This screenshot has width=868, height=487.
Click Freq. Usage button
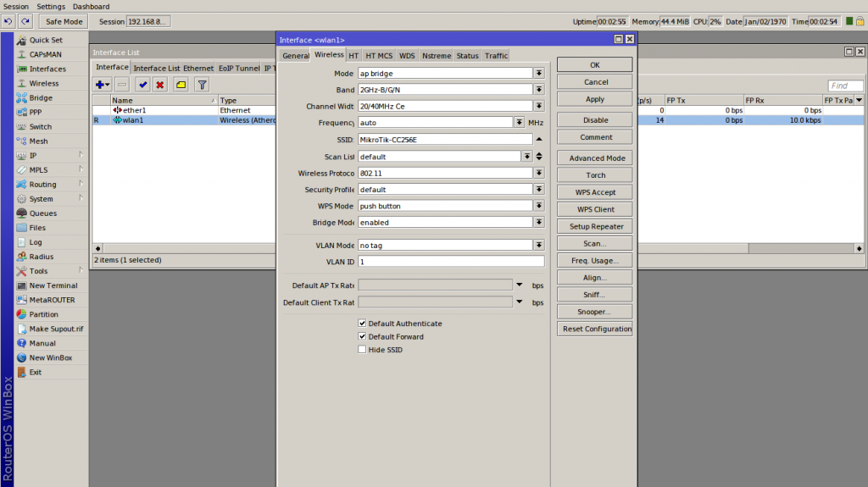click(x=594, y=261)
